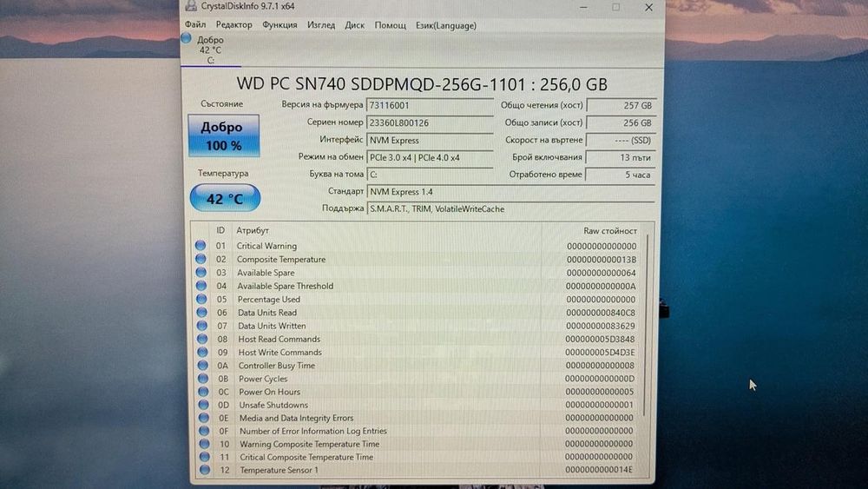Click the rotation rate value ---- (SSD)

click(621, 140)
